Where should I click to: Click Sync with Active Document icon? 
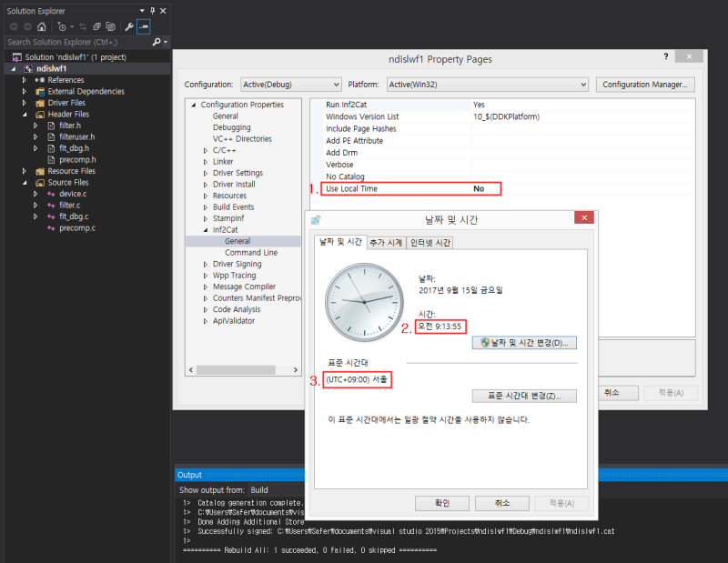(83, 27)
